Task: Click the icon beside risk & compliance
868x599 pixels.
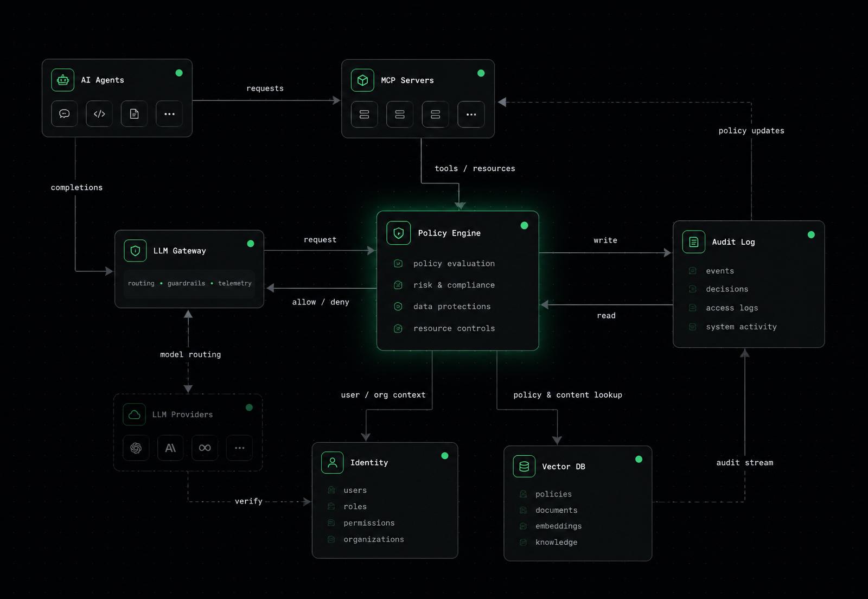Action: click(398, 285)
